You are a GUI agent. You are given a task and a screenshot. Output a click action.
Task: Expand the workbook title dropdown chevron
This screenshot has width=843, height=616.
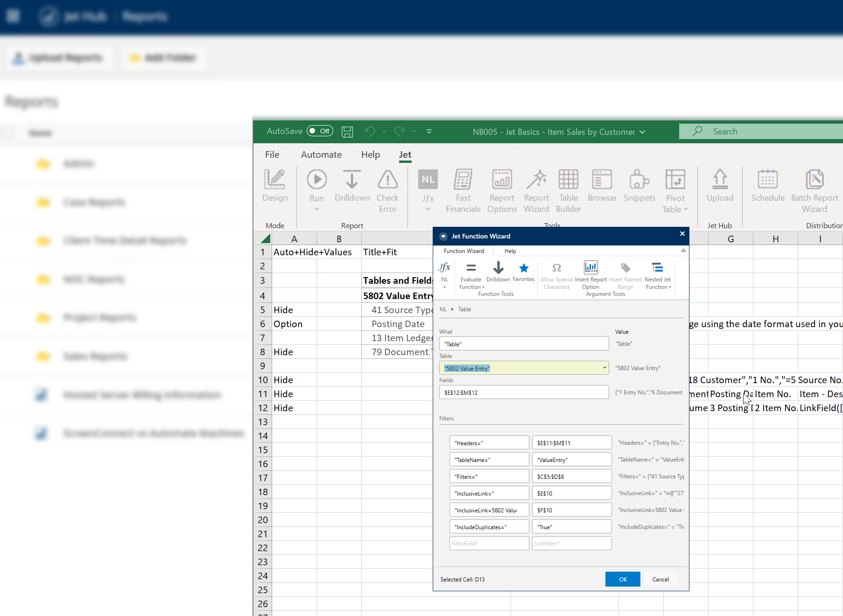[643, 132]
